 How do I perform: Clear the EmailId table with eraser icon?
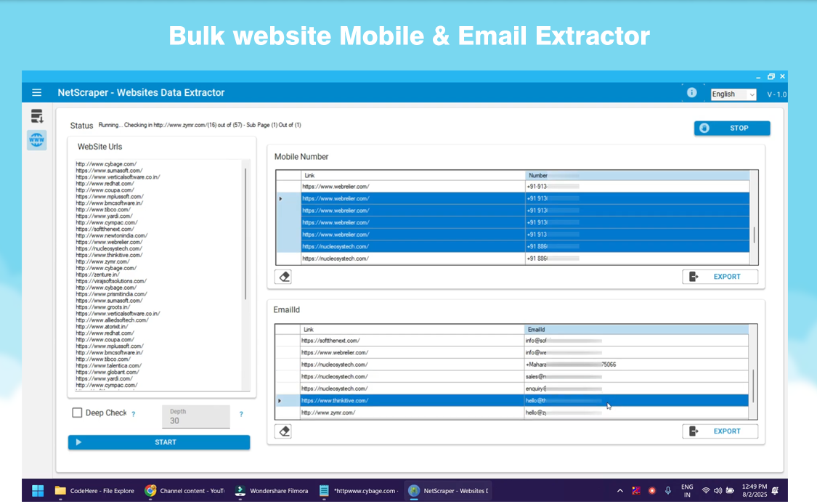point(283,431)
